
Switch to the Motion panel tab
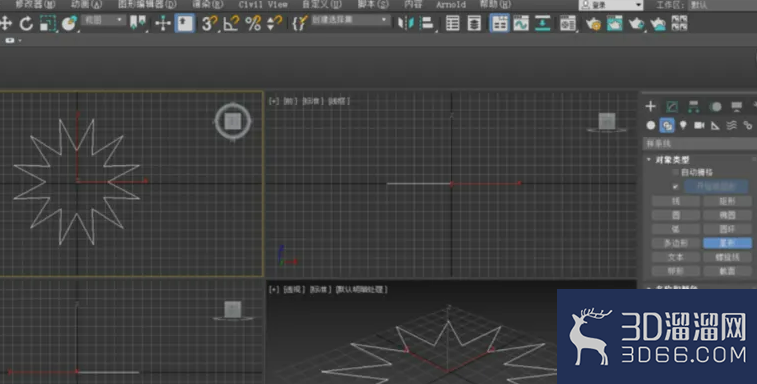pyautogui.click(x=715, y=106)
